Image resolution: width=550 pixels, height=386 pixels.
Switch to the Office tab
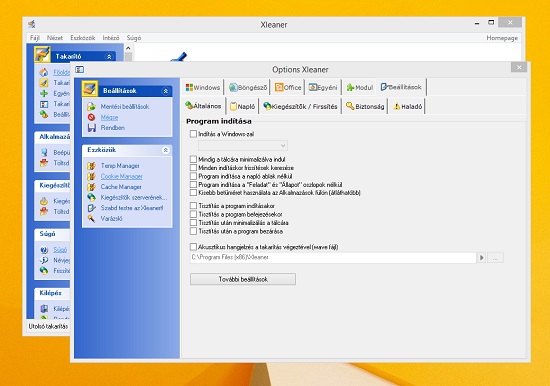288,87
